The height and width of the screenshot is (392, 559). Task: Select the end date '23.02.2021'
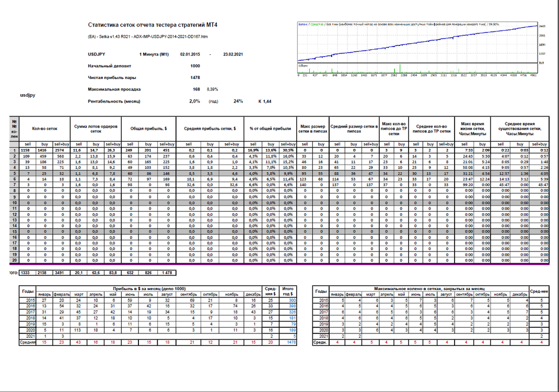[233, 54]
